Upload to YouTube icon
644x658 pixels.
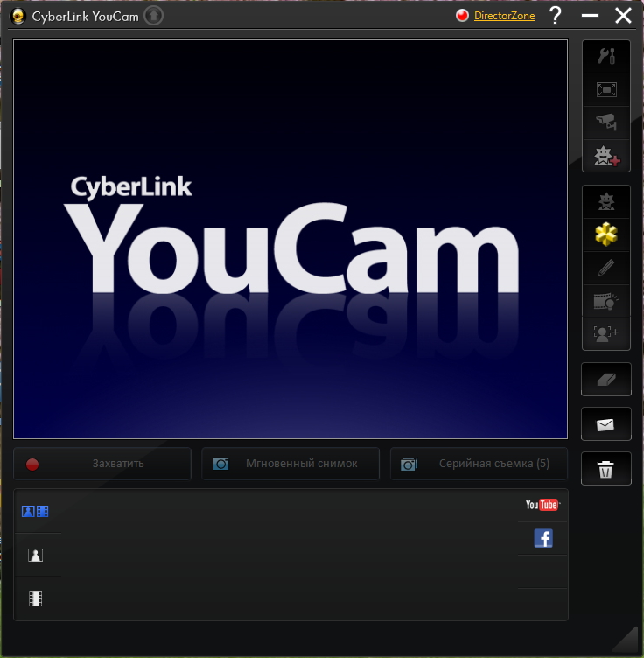click(x=542, y=505)
